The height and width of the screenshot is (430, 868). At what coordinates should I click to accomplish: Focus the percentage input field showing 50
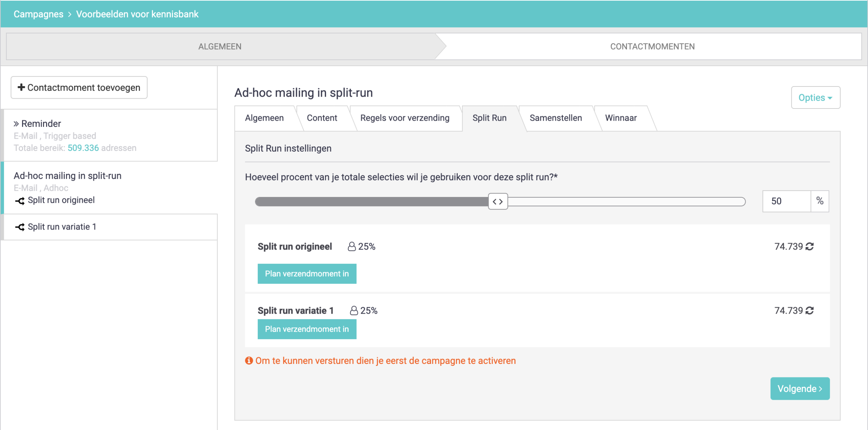pyautogui.click(x=786, y=201)
